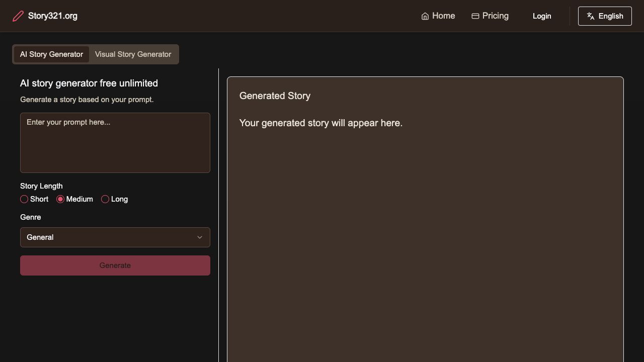Focus the 'Enter your prompt here' text box
This screenshot has height=362, width=644.
pos(115,143)
